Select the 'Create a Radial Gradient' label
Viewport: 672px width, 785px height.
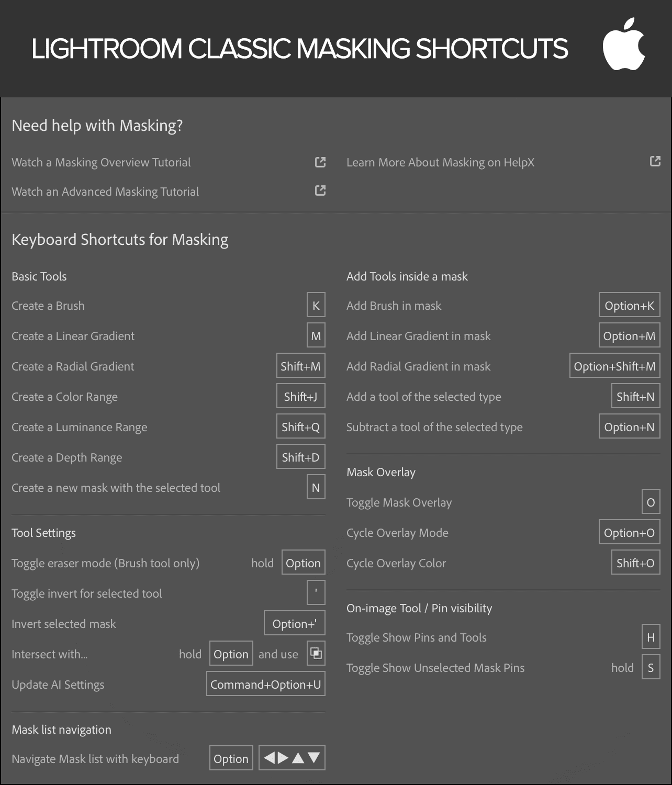coord(73,366)
